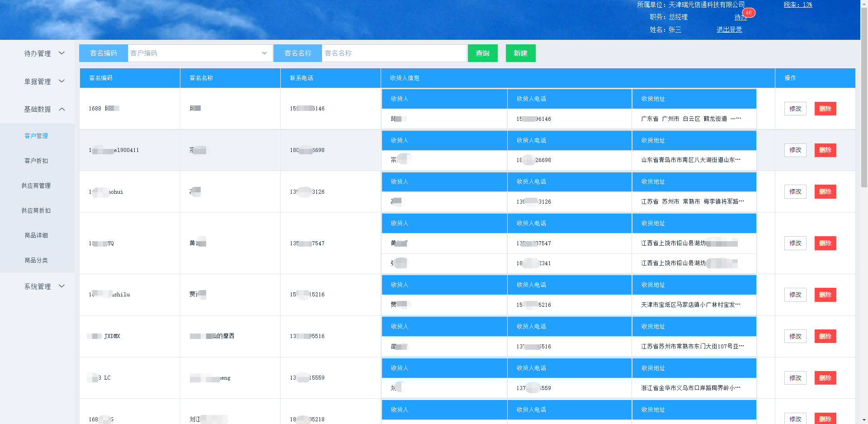This screenshot has height=424, width=868.
Task: Click the 税率: 13% link
Action: (797, 5)
